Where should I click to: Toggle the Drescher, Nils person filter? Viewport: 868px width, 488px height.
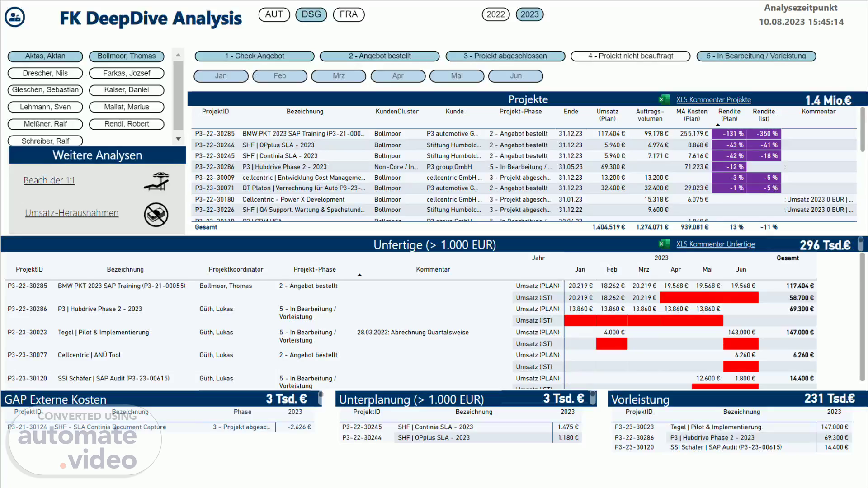point(45,73)
